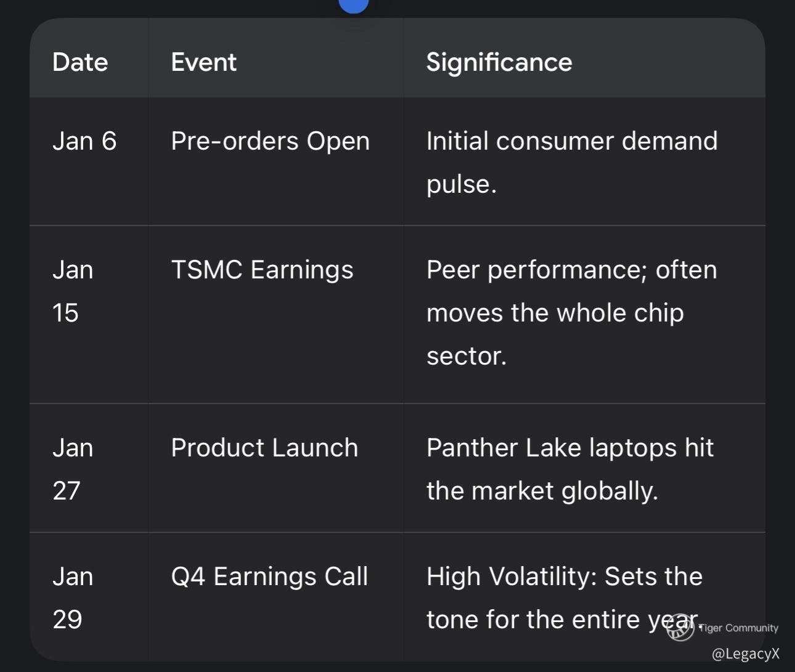The height and width of the screenshot is (672, 795).
Task: Select the Jan 27 date cell
Action: click(x=73, y=469)
